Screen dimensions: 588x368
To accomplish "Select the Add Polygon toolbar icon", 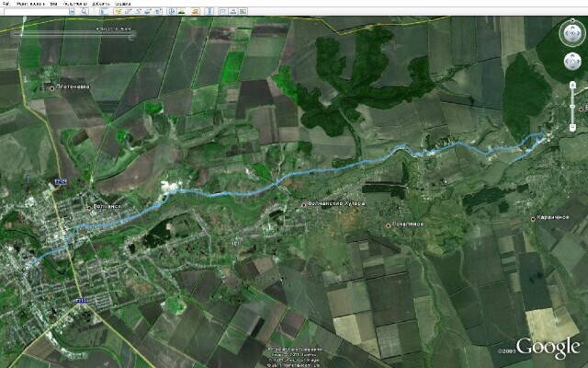I will tap(129, 11).
